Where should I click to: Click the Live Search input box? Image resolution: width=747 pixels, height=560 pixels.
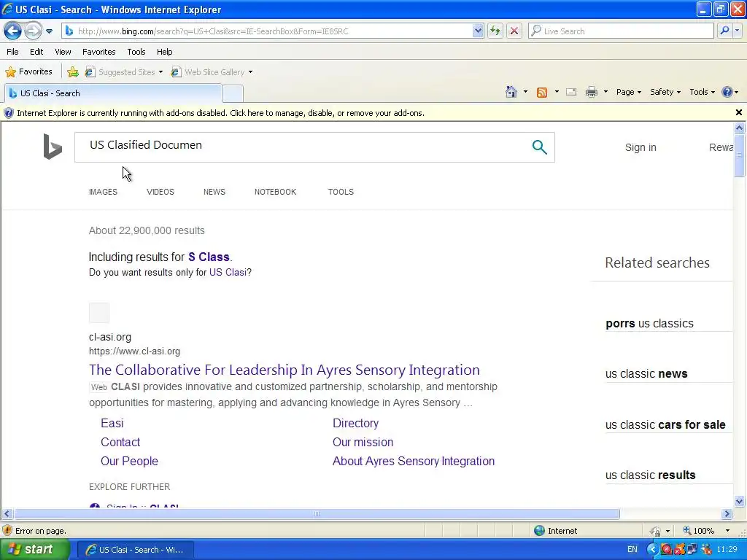(x=622, y=31)
